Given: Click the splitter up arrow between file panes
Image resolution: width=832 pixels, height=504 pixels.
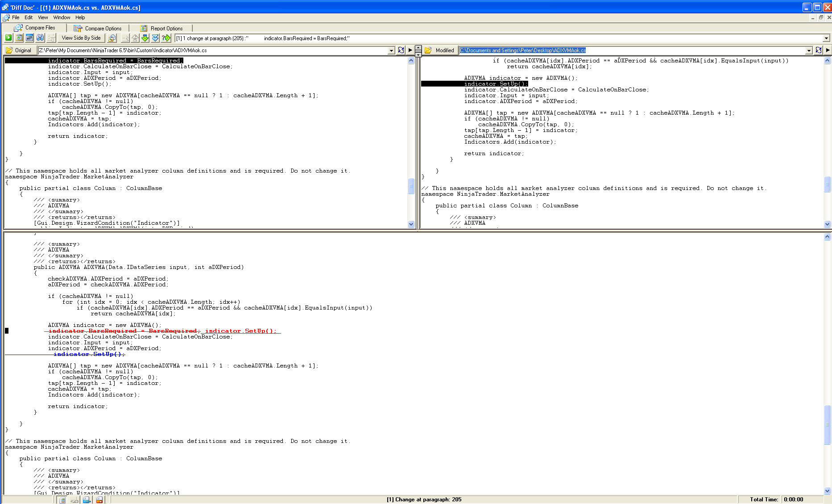Looking at the screenshot, I should coord(418,48).
